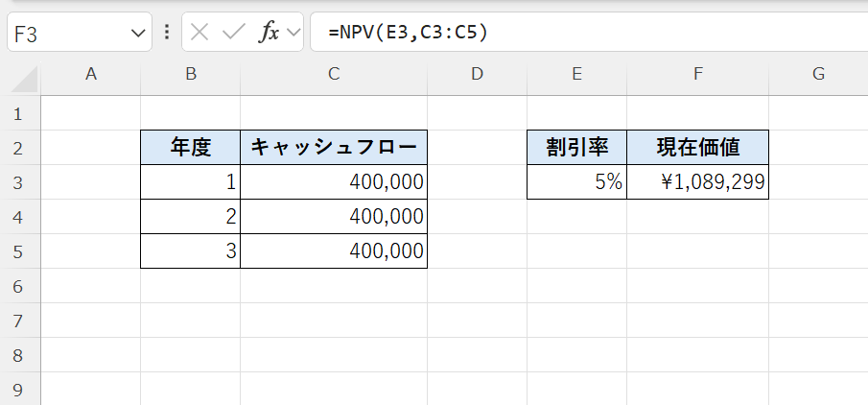Select cell F3 showing ¥1,089,299
Viewport: 868px width, 405px height.
point(697,182)
